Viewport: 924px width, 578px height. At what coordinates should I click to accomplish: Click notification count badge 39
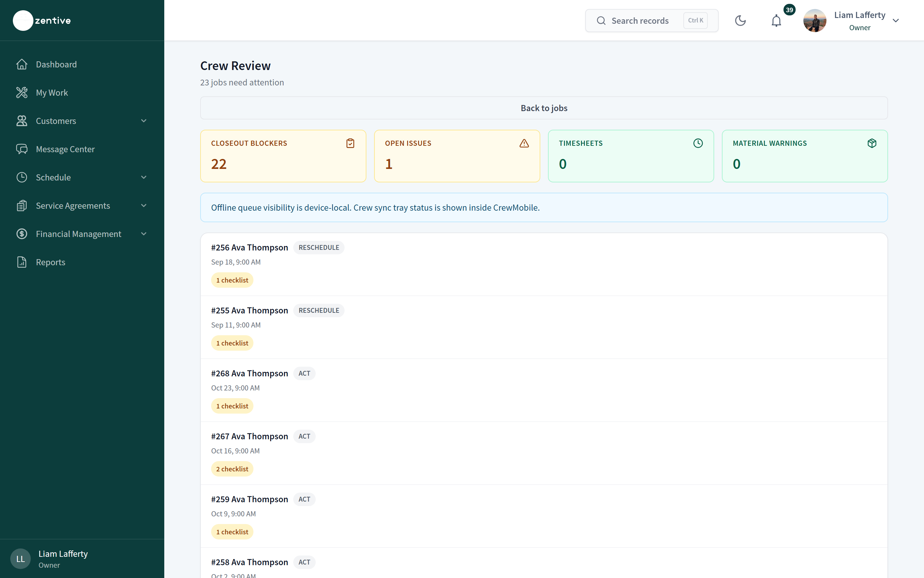(x=789, y=10)
